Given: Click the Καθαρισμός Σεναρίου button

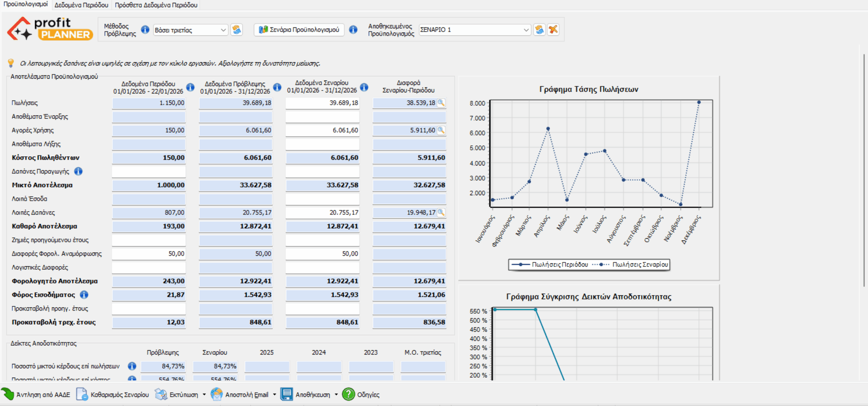Looking at the screenshot, I should 113,395.
